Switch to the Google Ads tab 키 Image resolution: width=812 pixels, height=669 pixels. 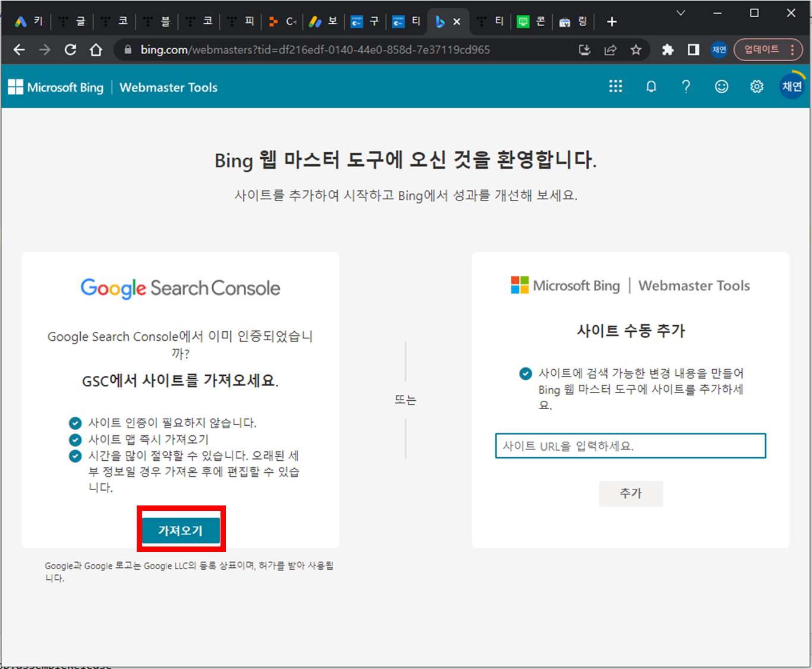[x=30, y=21]
